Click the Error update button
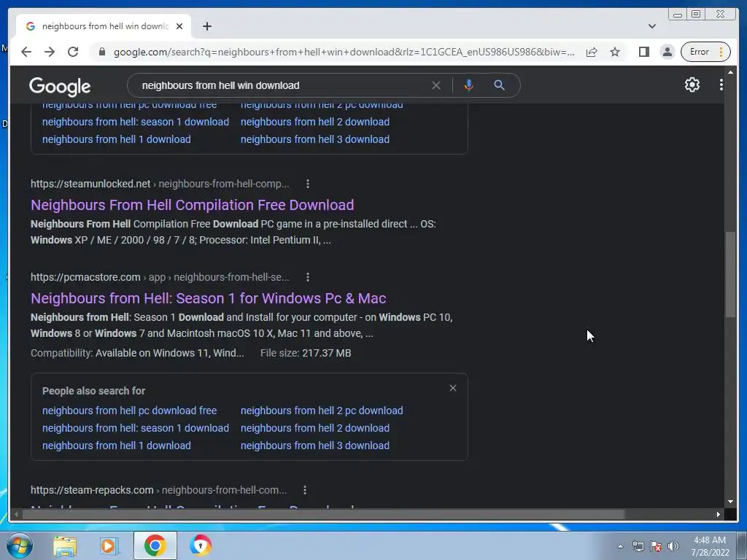Screen dimensions: 747x560 705,52
